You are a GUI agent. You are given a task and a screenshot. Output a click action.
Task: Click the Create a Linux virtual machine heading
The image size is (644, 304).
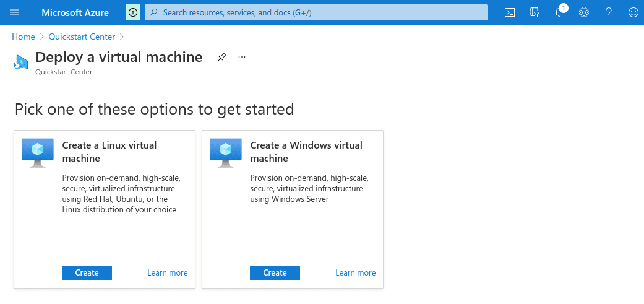(x=109, y=152)
